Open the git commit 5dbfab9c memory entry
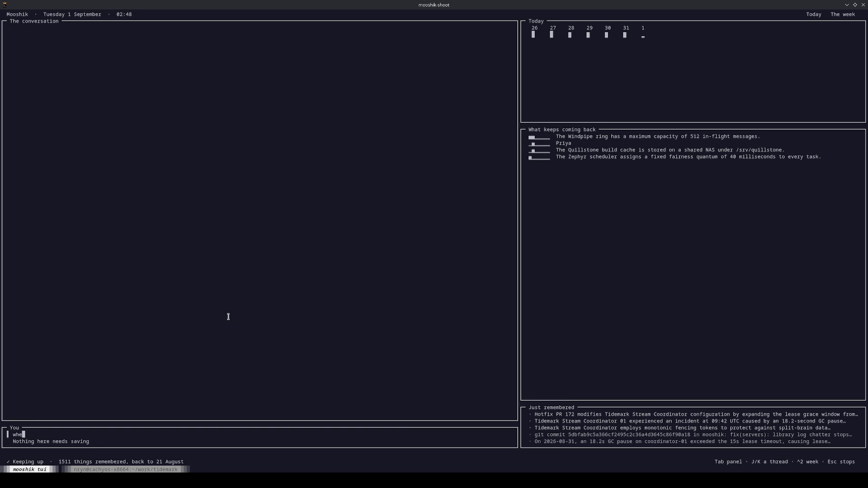 coord(690,435)
